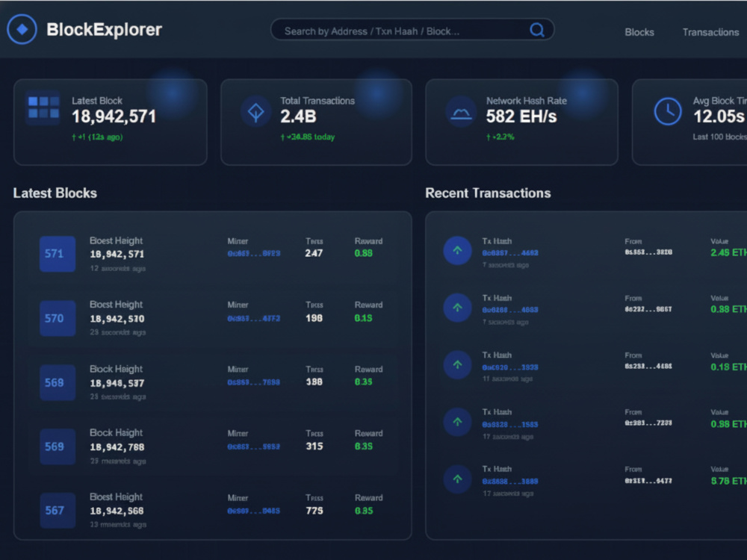Image resolution: width=747 pixels, height=560 pixels.
Task: Click the 5.78 ETH transaction value
Action: pos(728,481)
